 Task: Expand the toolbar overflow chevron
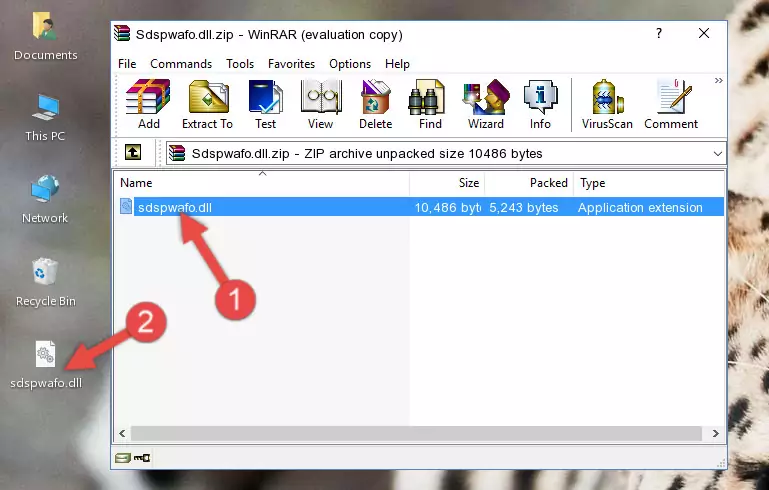tap(718, 81)
